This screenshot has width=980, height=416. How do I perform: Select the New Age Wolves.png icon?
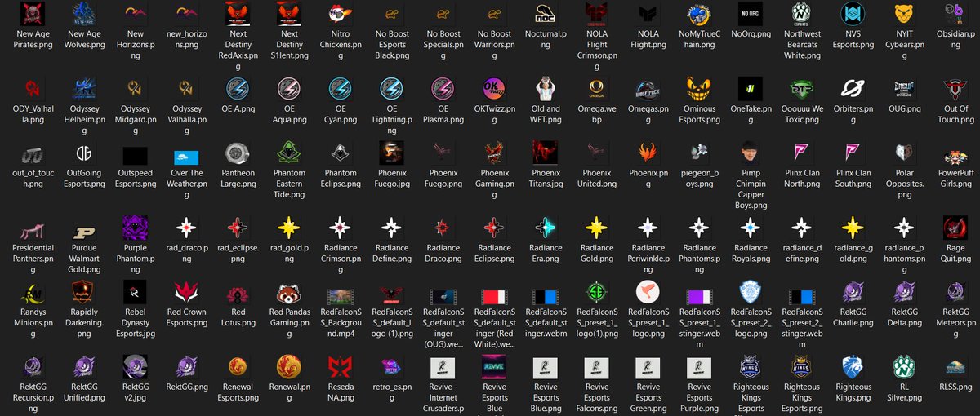tap(84, 13)
